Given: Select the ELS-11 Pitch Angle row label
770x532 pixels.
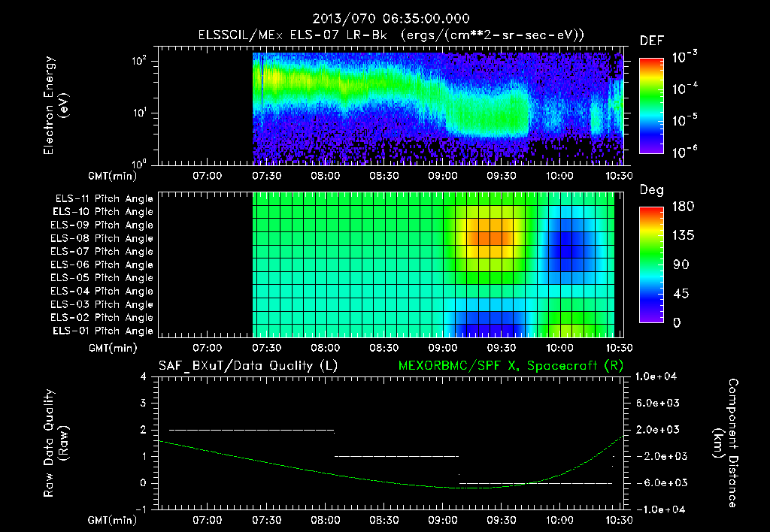Looking at the screenshot, I should pos(104,199).
